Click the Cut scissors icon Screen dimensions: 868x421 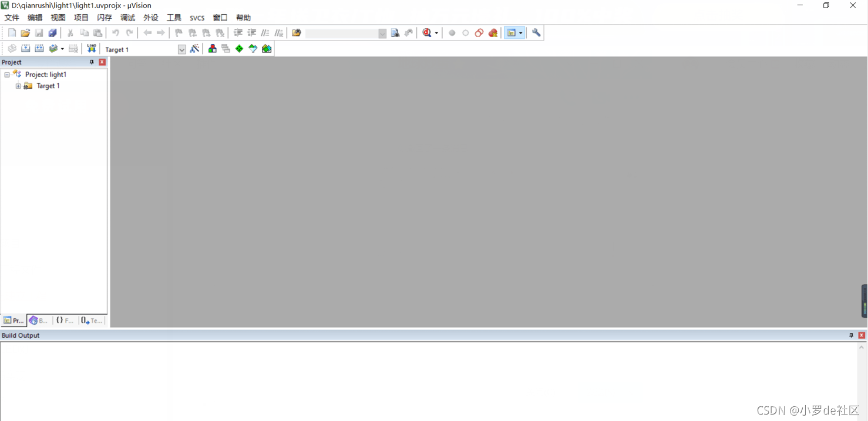click(70, 33)
